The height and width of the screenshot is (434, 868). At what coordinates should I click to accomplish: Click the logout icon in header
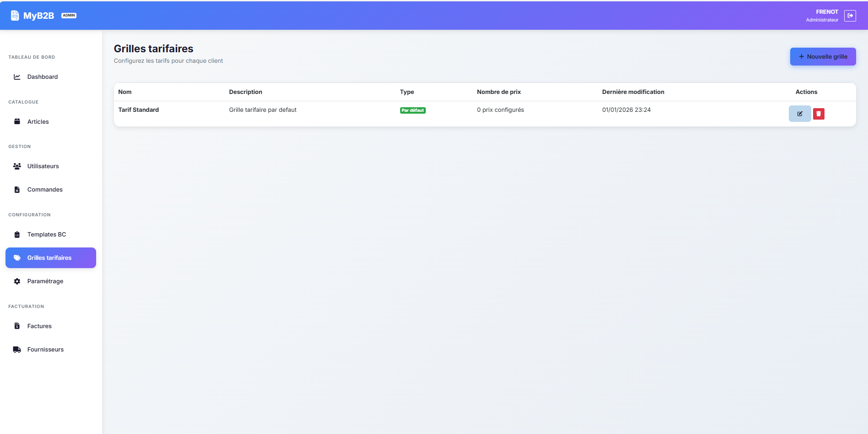tap(850, 16)
